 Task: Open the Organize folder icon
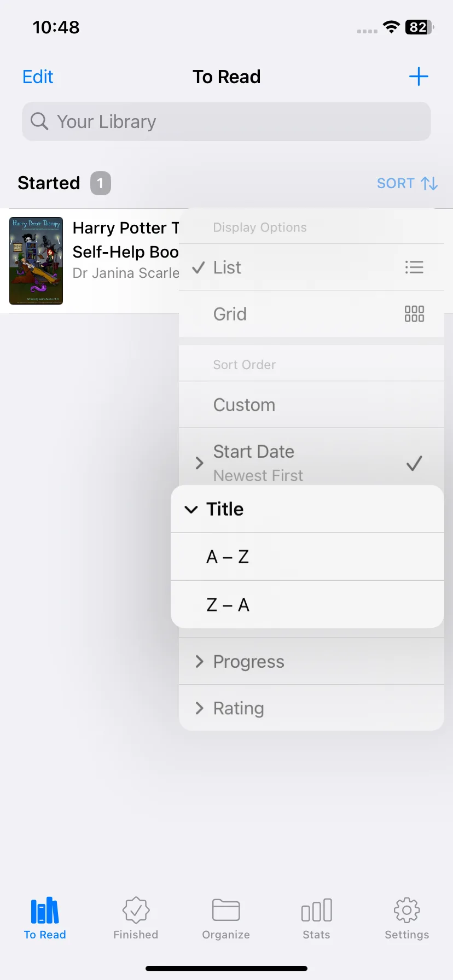226,910
